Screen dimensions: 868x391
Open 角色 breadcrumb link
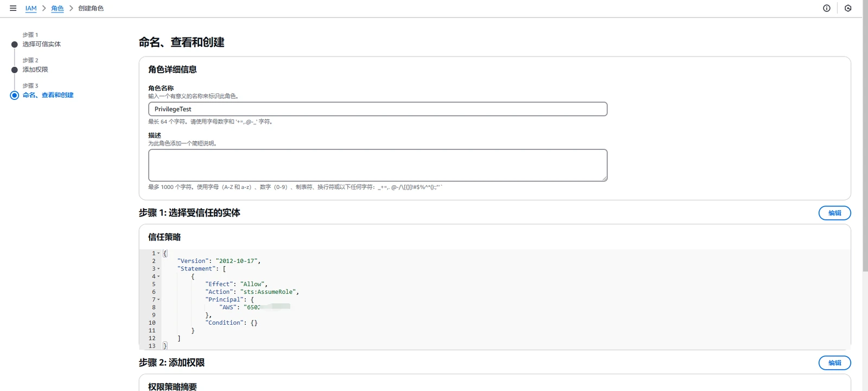click(x=57, y=8)
